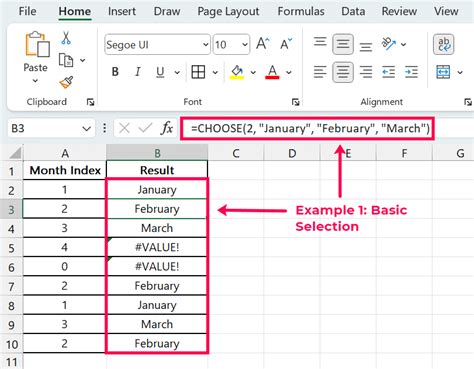Select cell B4 containing March
The image size is (474, 369).
157,228
